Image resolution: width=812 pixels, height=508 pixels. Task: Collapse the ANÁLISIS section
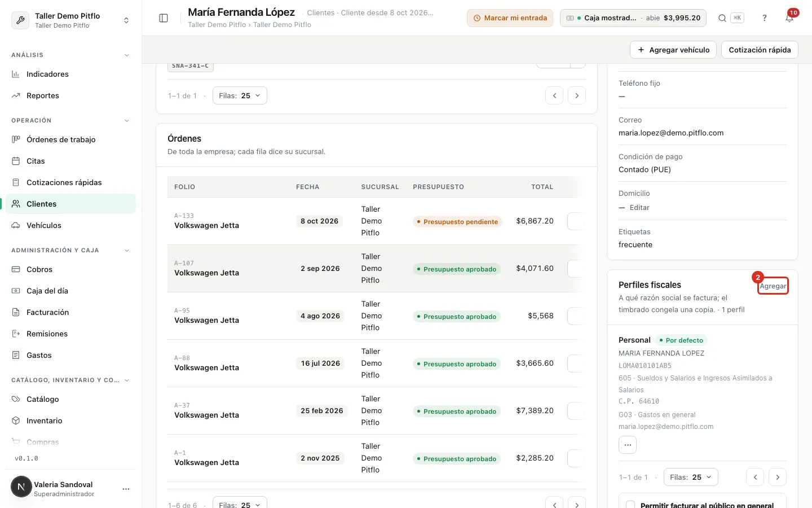(127, 55)
